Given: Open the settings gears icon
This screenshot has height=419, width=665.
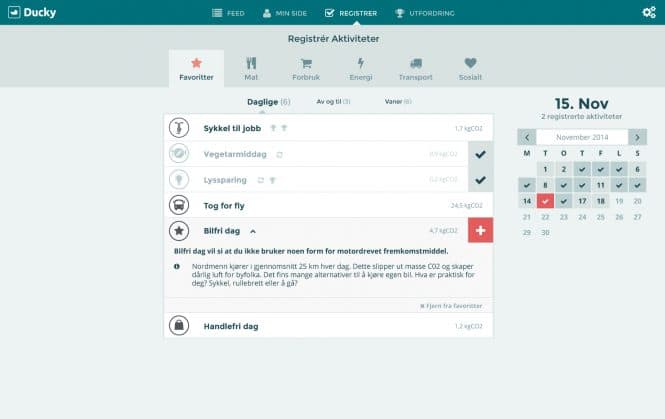Looking at the screenshot, I should pyautogui.click(x=648, y=12).
